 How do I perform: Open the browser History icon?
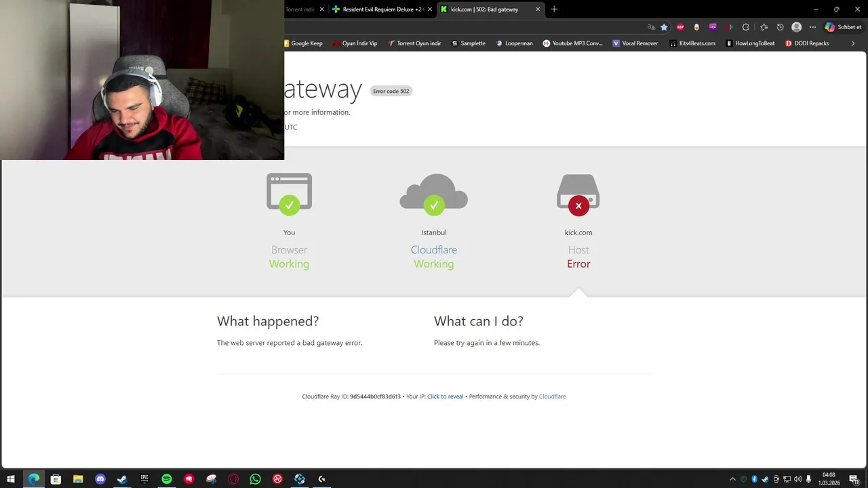tap(780, 27)
